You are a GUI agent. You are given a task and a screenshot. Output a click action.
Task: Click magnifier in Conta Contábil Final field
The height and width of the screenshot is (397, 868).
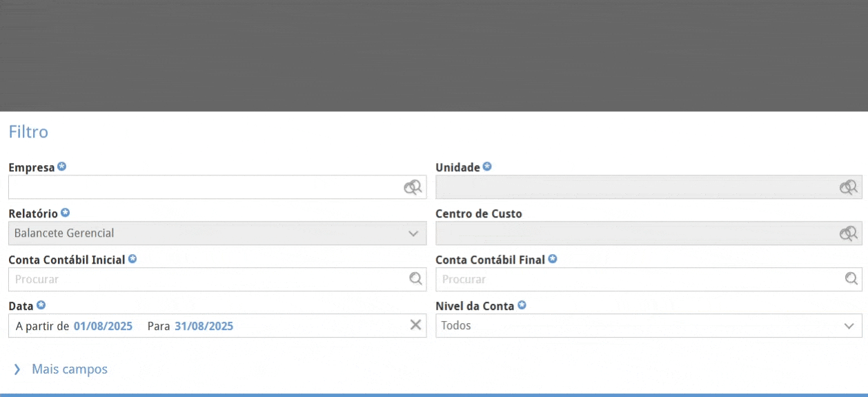(851, 279)
